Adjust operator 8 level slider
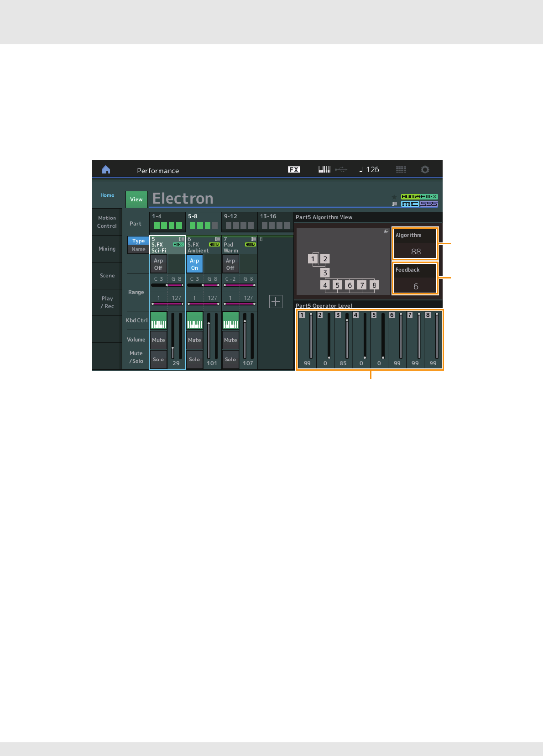Image resolution: width=543 pixels, height=756 pixels. (437, 336)
